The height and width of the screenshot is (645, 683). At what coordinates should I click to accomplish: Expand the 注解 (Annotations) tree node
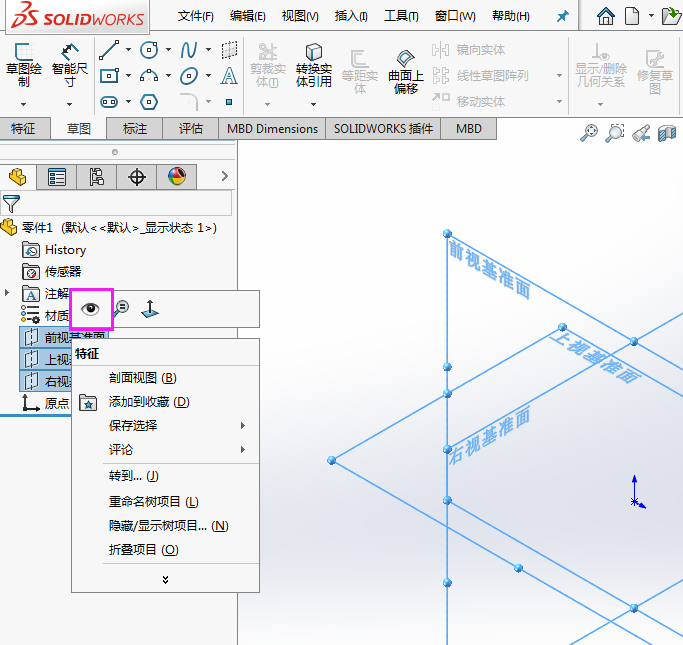pos(7,293)
